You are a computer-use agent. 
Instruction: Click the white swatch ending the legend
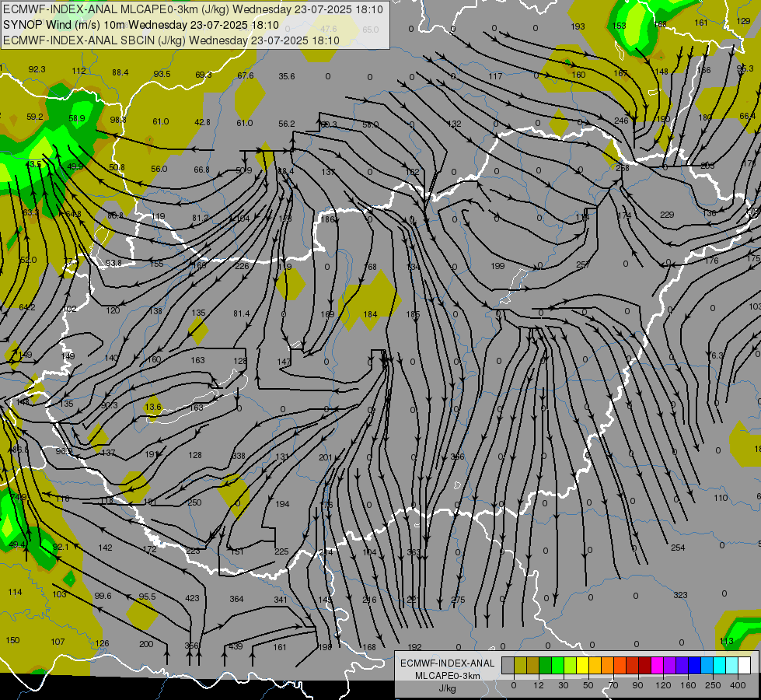(744, 666)
